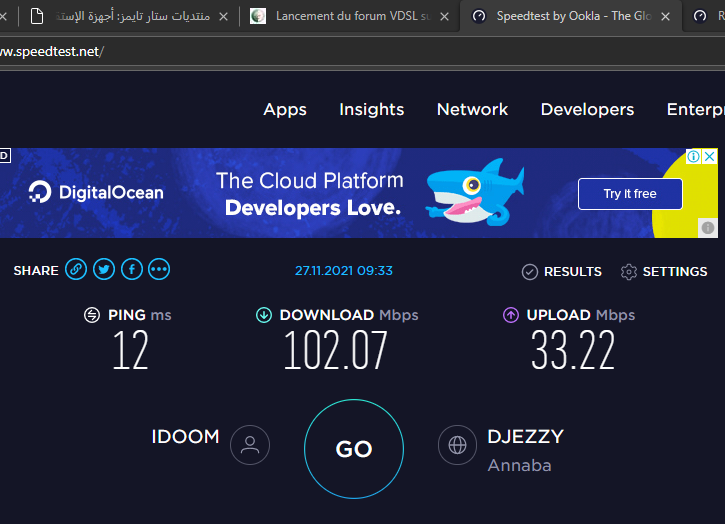Close the Lancement du forum VDSL tab
This screenshot has width=725, height=524.
click(444, 17)
